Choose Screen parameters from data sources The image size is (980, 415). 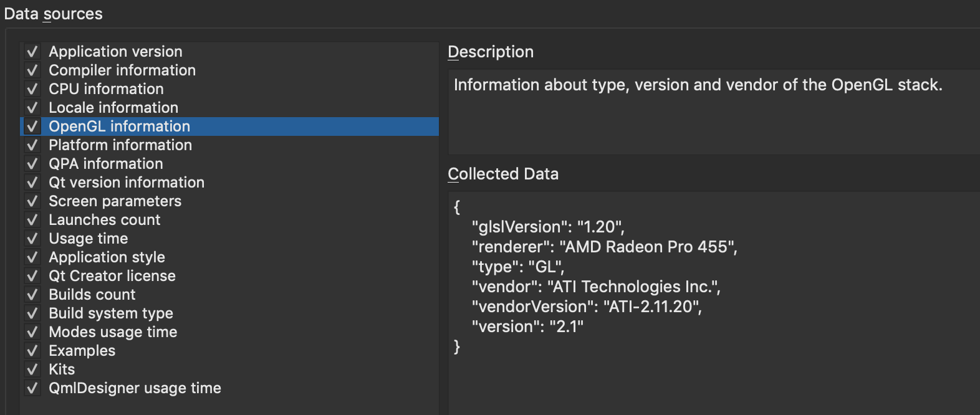click(115, 201)
